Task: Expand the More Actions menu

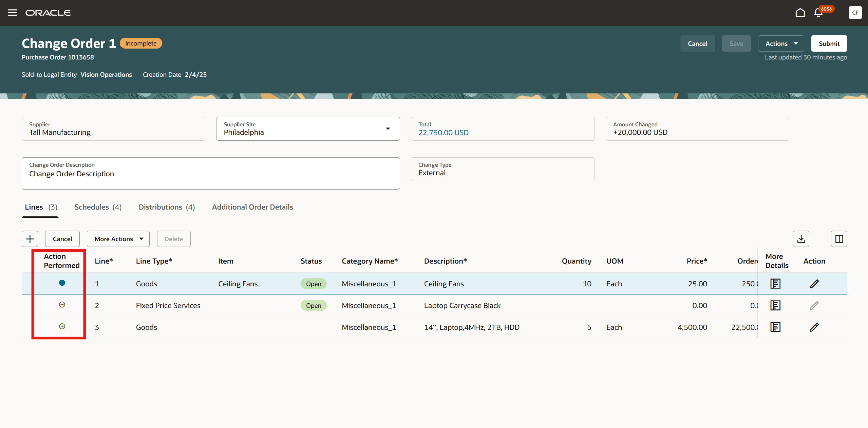Action: (118, 239)
